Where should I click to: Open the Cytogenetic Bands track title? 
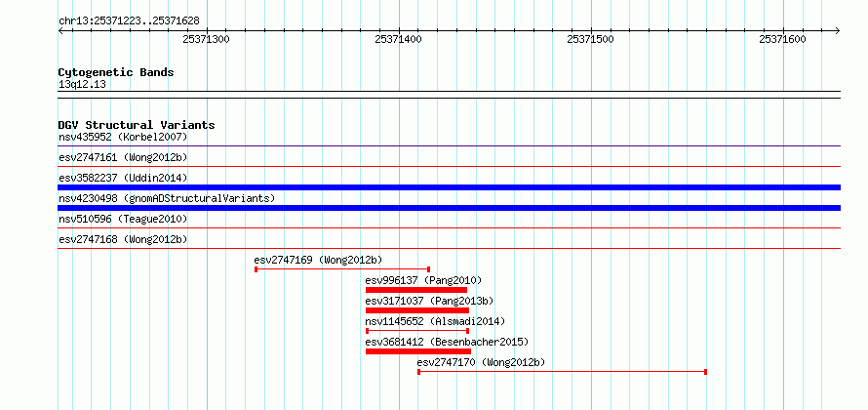(116, 72)
